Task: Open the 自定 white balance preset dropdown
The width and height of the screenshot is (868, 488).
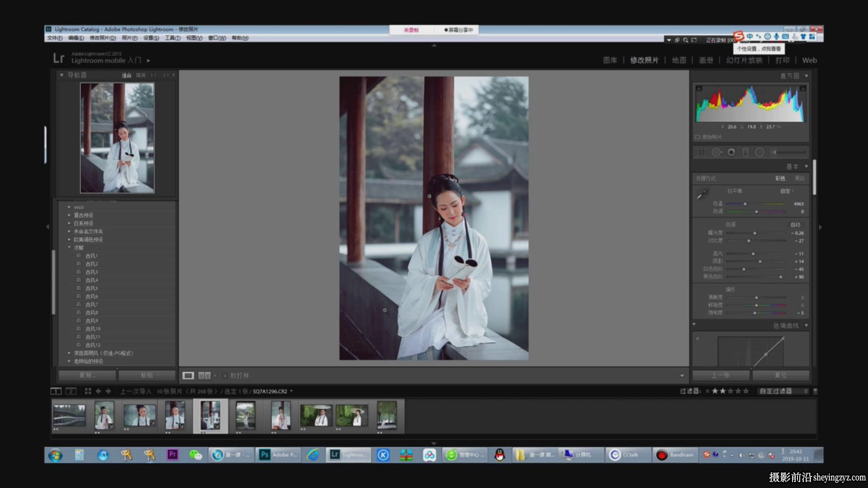Action: (787, 191)
